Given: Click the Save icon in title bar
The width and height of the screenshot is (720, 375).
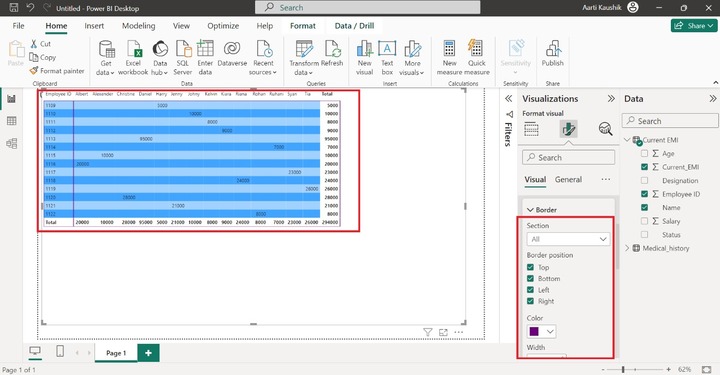Looking at the screenshot, I should (14, 7).
